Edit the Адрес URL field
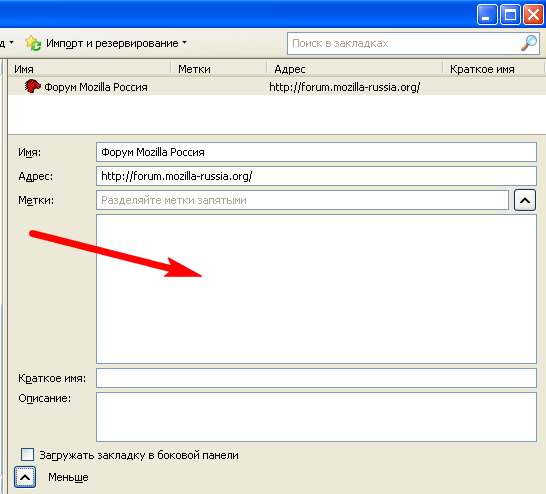Screen dimensions: 546x494 click(316, 176)
